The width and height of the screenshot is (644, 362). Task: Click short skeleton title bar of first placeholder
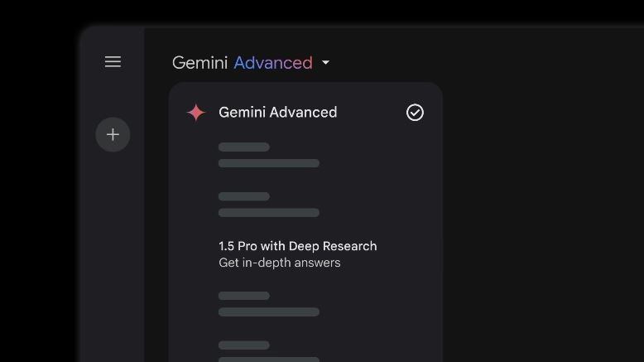pos(244,147)
